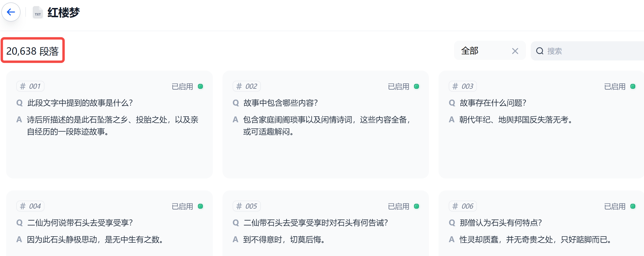Click the 红楼梦 document title
This screenshot has height=256, width=644.
click(63, 13)
